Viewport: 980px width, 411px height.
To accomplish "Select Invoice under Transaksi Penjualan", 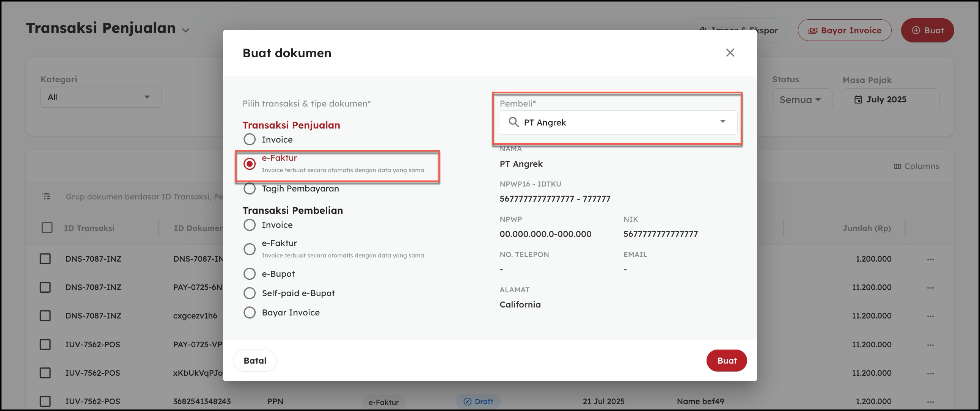I will (250, 140).
